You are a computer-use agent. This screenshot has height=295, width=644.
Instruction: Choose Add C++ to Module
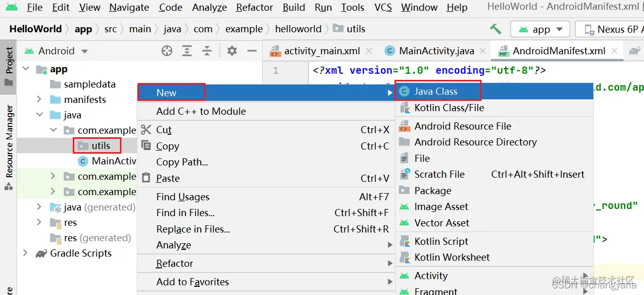point(266,111)
